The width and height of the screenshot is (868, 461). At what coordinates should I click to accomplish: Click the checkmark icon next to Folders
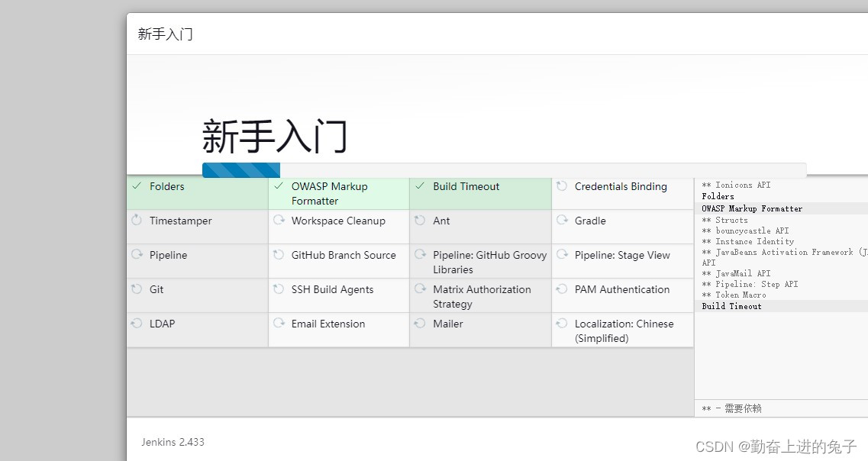pos(137,186)
